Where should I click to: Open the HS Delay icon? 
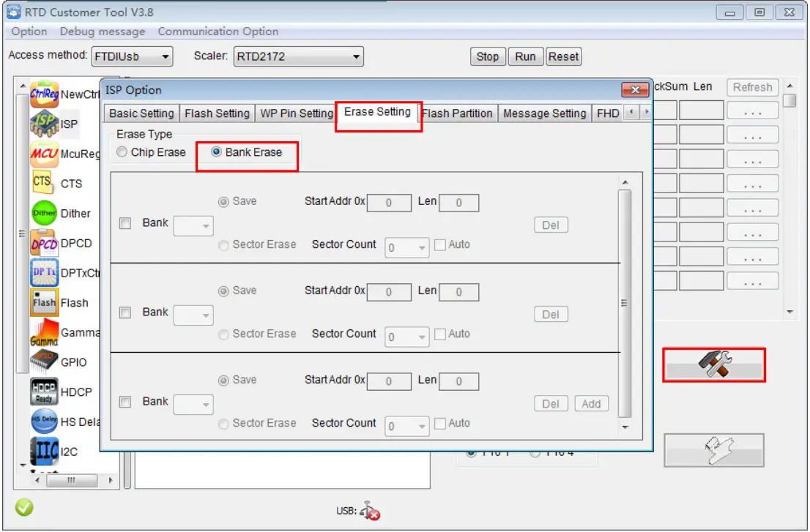(44, 422)
